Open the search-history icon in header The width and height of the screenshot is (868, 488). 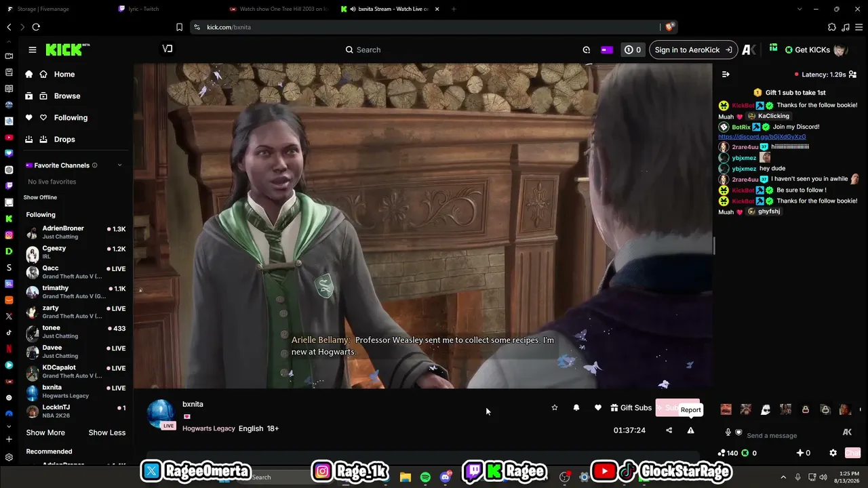(x=587, y=49)
